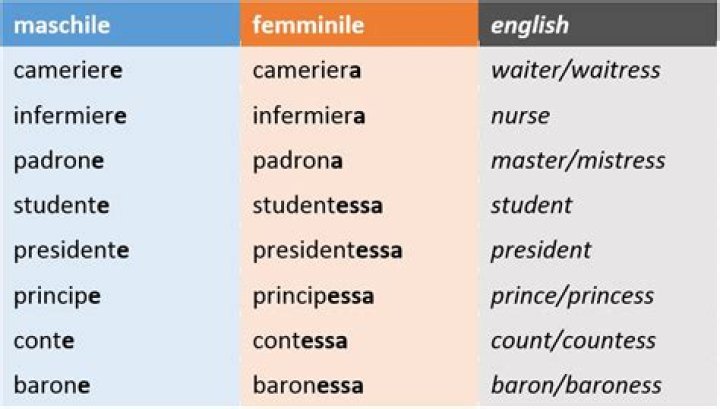
Task: Select the infermiere cell
Action: tap(70, 116)
